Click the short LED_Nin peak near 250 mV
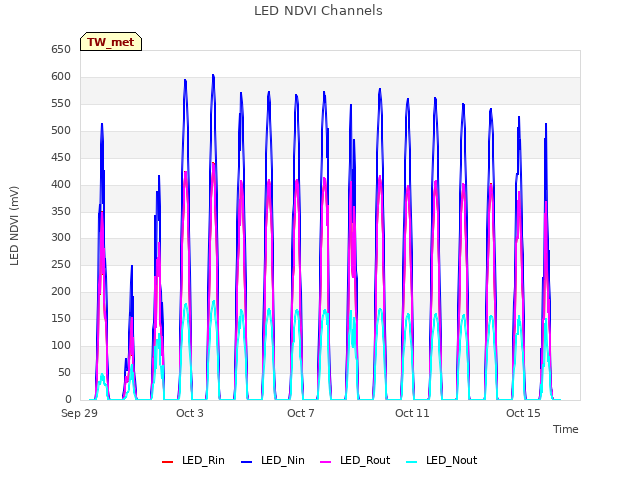The height and width of the screenshot is (480, 640). [x=132, y=266]
